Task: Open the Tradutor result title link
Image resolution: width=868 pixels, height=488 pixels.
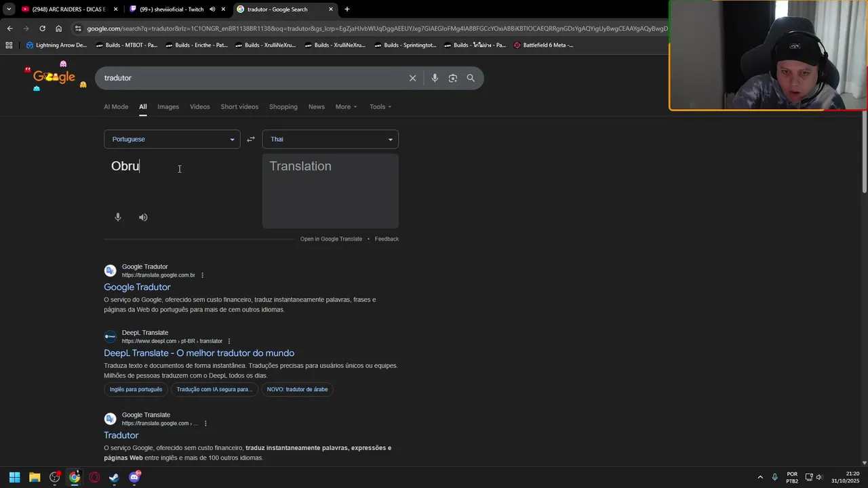Action: click(121, 435)
